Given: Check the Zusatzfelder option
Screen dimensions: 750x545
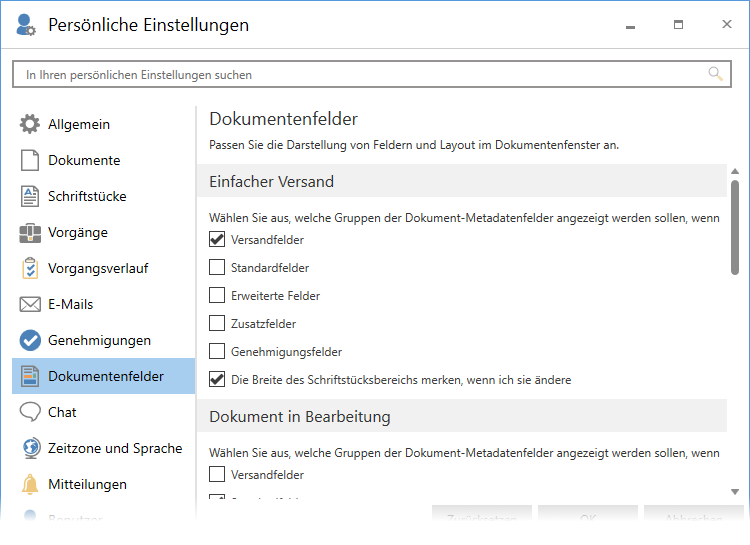Looking at the screenshot, I should click(x=217, y=323).
